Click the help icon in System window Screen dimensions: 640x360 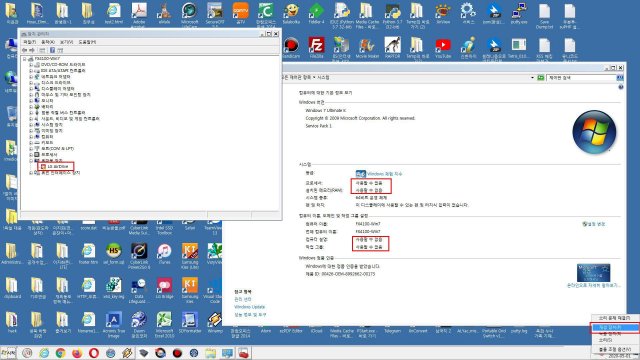pos(621,87)
